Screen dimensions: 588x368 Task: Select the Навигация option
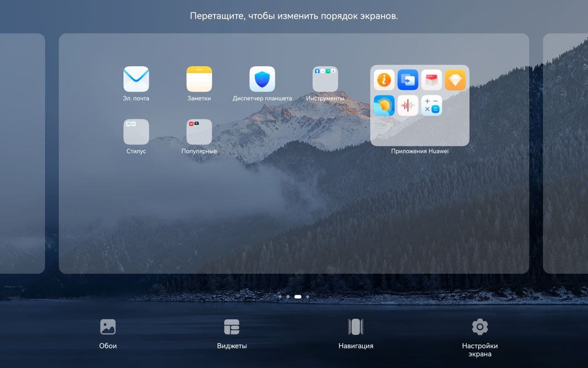(x=356, y=333)
